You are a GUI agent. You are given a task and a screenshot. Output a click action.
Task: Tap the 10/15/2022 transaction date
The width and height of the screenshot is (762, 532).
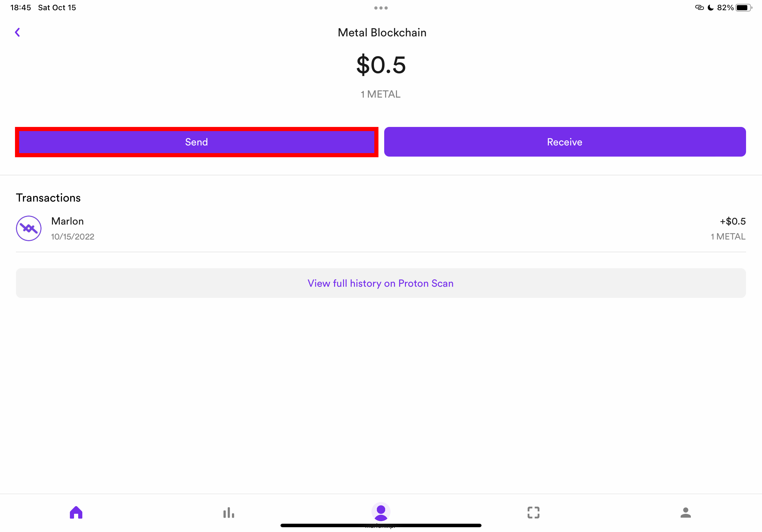pyautogui.click(x=73, y=236)
